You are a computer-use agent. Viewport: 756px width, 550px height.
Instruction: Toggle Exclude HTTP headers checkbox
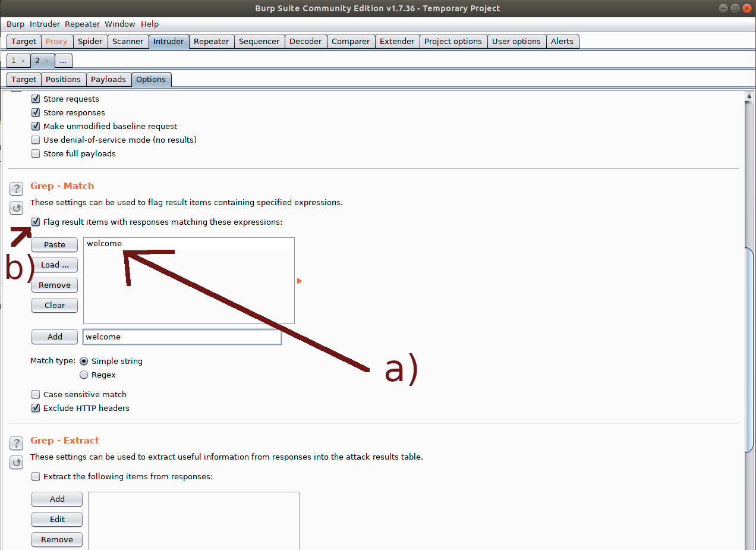(36, 408)
